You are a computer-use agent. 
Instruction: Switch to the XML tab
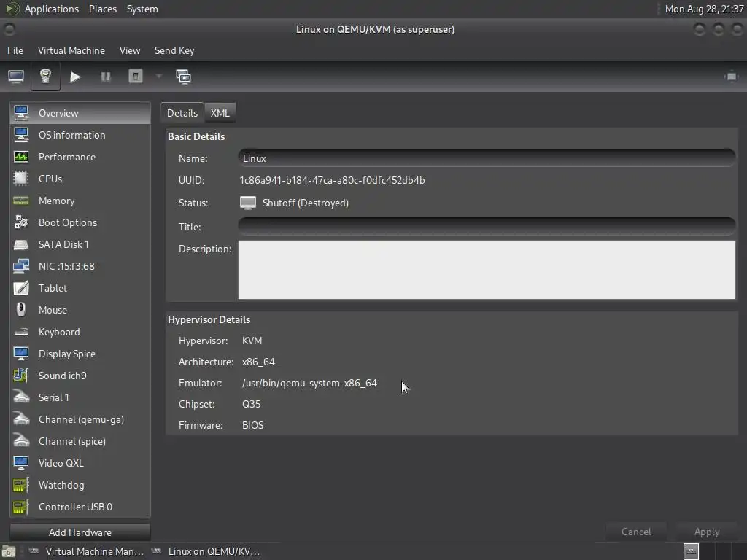tap(220, 113)
